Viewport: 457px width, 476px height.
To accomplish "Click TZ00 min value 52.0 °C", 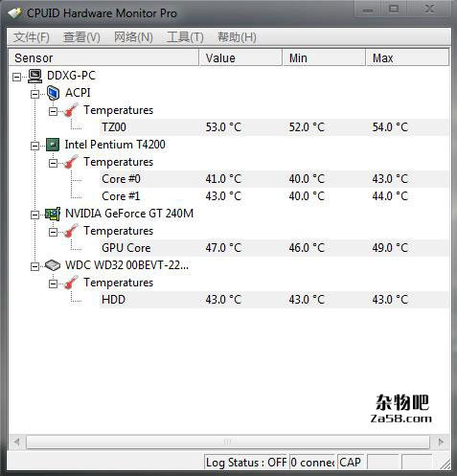I will [307, 127].
